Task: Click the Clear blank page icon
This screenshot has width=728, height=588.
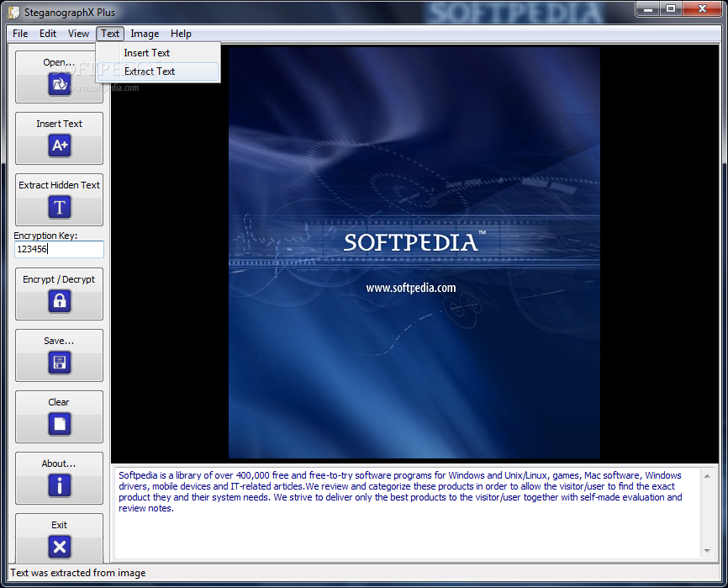Action: point(60,424)
